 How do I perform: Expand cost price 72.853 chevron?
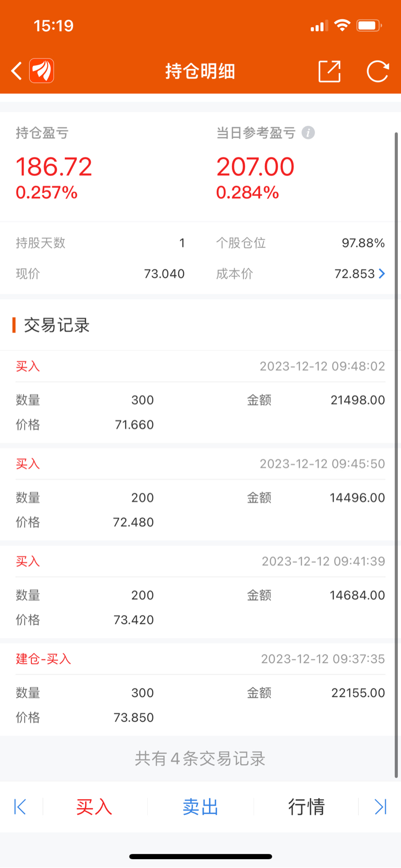point(382,274)
